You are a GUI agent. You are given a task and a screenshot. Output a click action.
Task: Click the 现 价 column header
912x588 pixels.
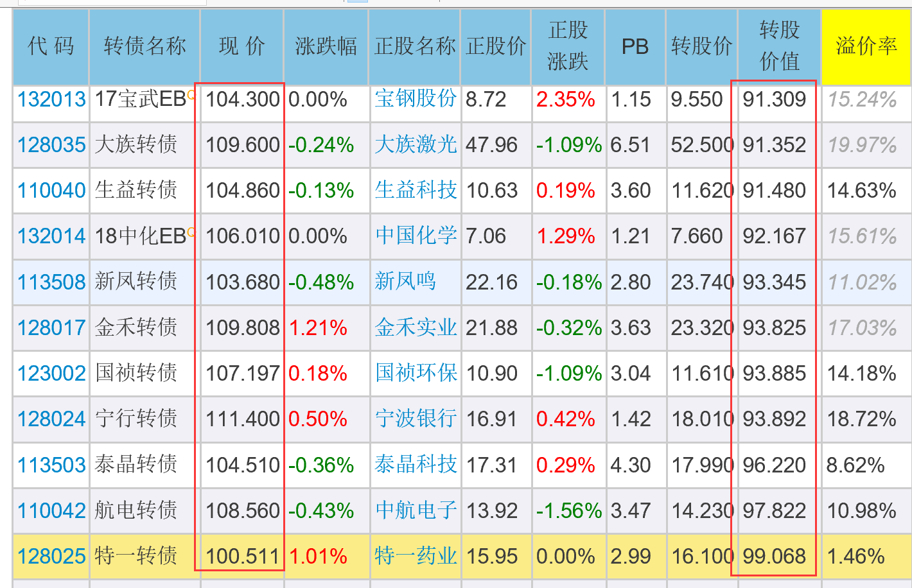[x=241, y=46]
